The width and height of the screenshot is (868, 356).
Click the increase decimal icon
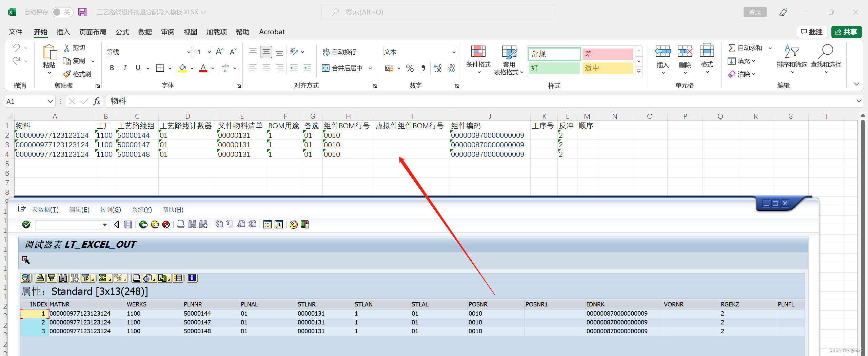[437, 68]
